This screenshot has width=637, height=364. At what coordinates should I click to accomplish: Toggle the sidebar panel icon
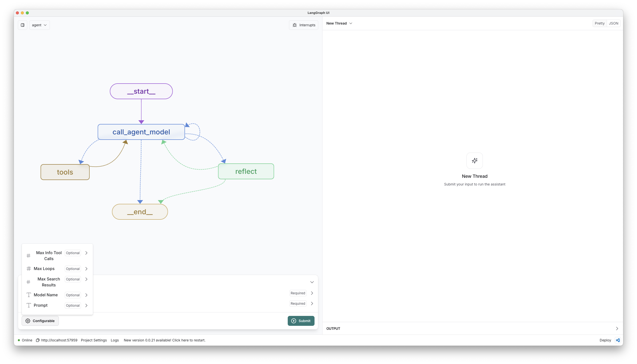tap(23, 25)
